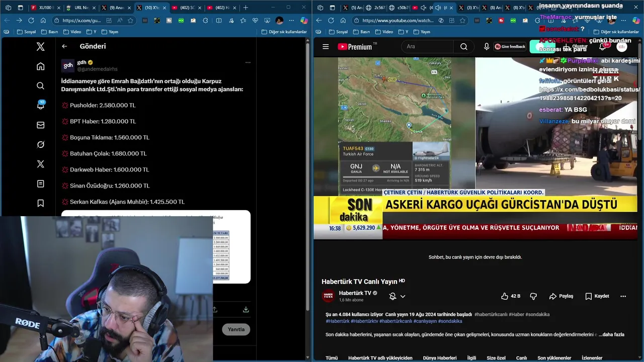Open Copilot icon in left browser
Screen dimensions: 644x362
point(304,21)
